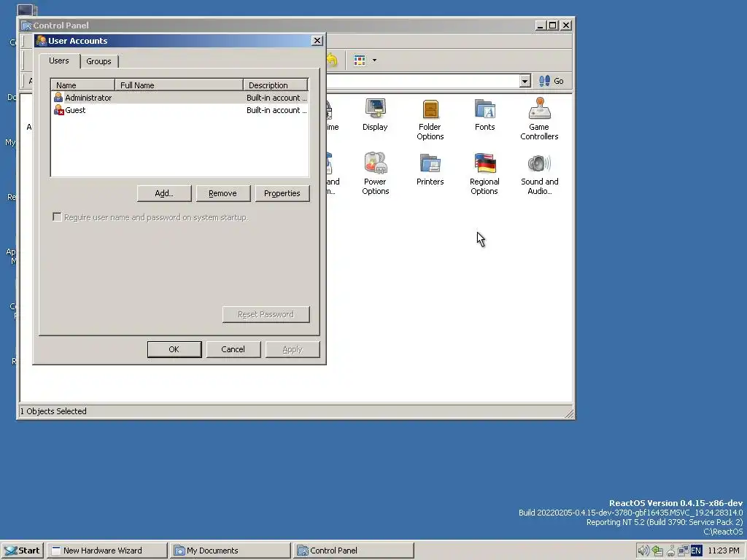Click the safely remove hardware tray icon
The width and height of the screenshot is (747, 560).
point(657,551)
